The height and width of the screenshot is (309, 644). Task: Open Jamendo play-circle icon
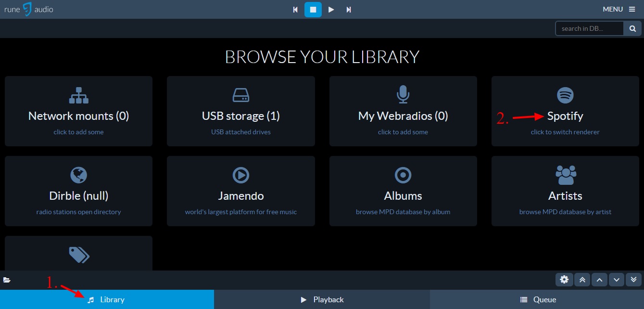tap(241, 175)
